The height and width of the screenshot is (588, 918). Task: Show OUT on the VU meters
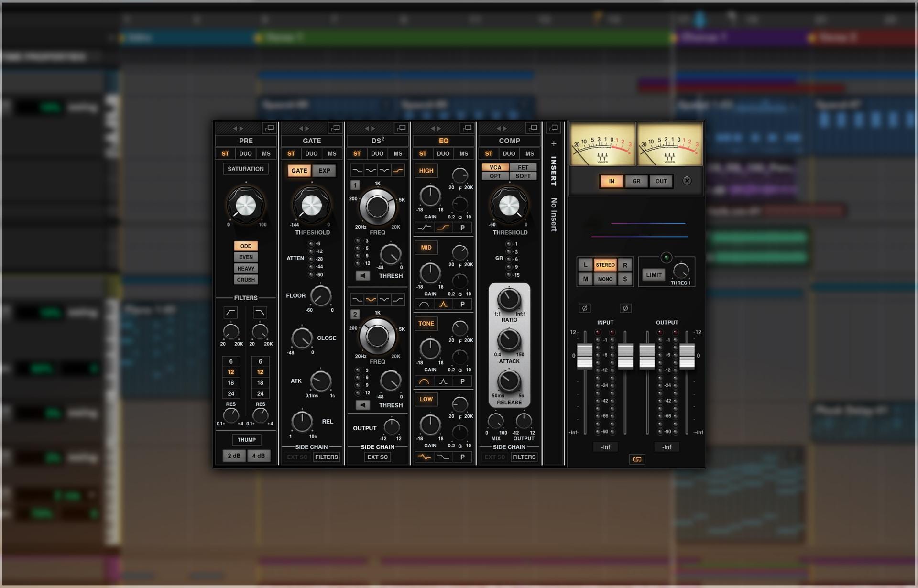click(x=661, y=181)
